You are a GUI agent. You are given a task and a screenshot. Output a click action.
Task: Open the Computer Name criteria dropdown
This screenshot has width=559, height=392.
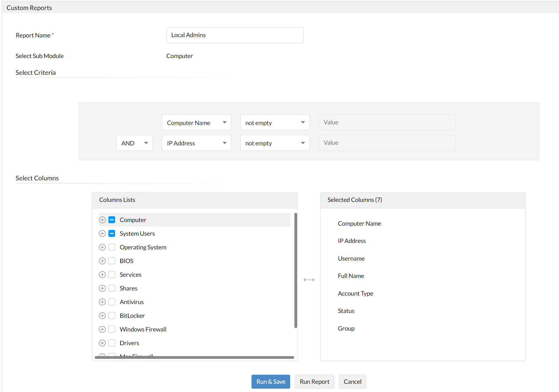(197, 123)
